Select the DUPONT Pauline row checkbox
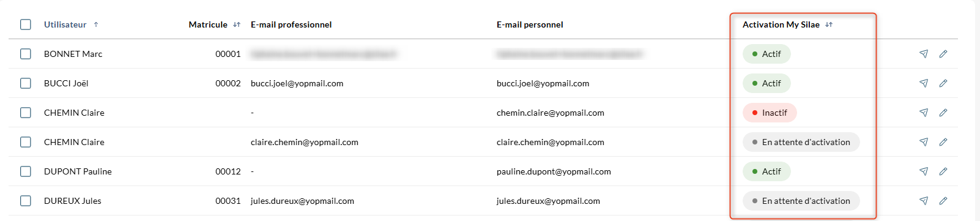Viewport: 980px width, 221px height. 26,171
